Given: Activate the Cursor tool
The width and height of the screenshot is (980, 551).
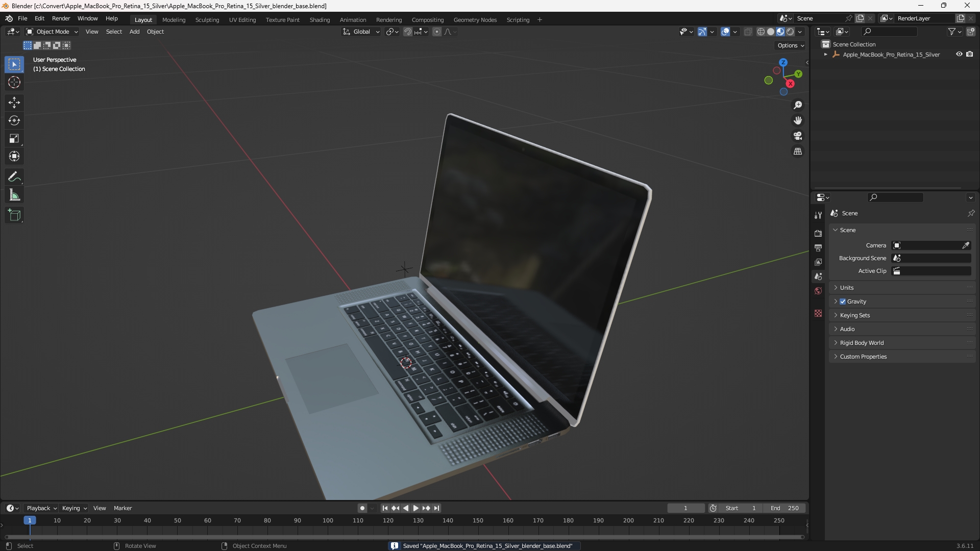Looking at the screenshot, I should coord(14,82).
